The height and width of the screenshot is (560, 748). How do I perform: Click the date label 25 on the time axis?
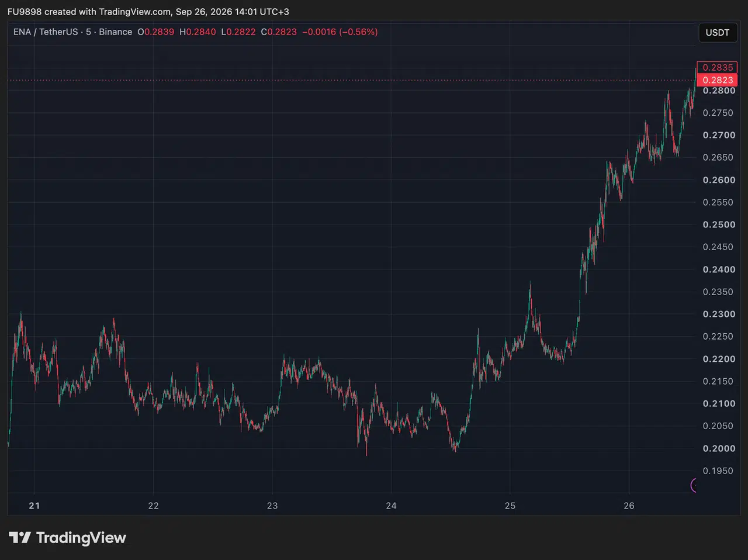pos(510,506)
